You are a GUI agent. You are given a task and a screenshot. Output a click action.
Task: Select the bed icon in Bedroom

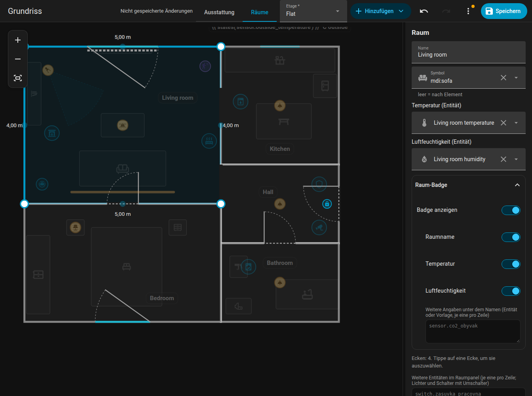click(x=127, y=267)
